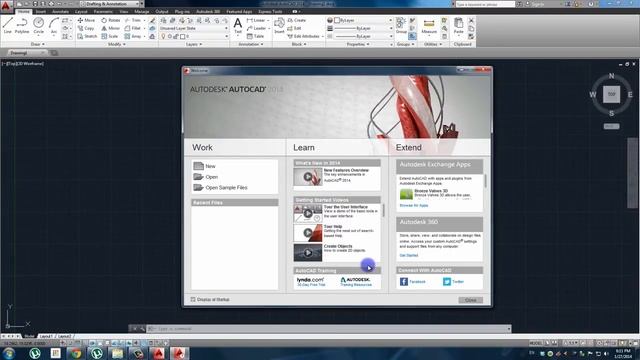Open the Twitter link

tap(453, 282)
